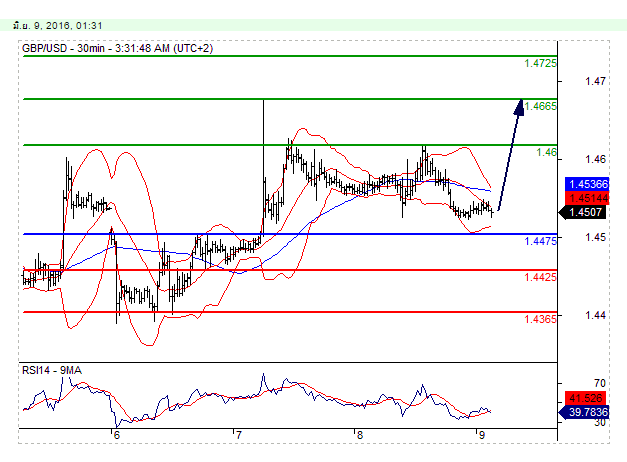This screenshot has height=462, width=627.
Task: Click the 1.44 price axis tick
Action: coord(595,315)
